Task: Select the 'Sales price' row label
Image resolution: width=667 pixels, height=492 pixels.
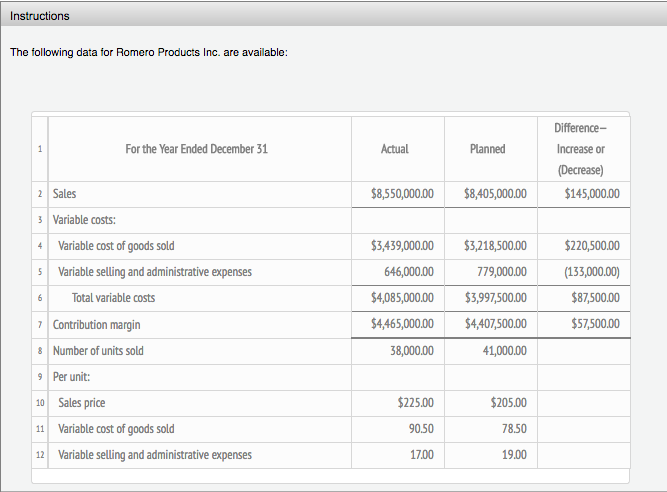Action: pos(82,403)
